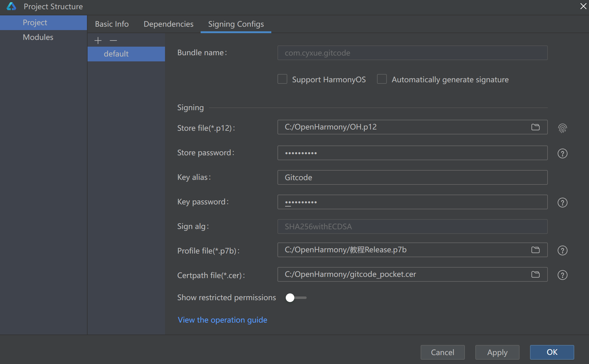Browse for Certpath file using folder icon

point(535,274)
